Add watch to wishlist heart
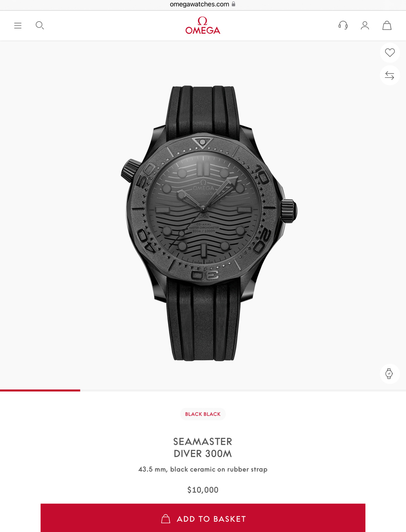 click(x=390, y=53)
